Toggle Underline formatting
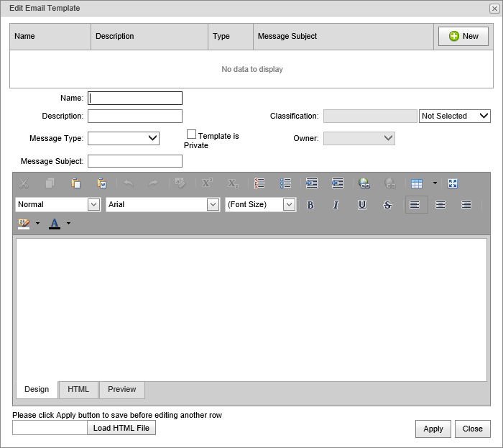This screenshot has height=448, width=503. (x=362, y=205)
